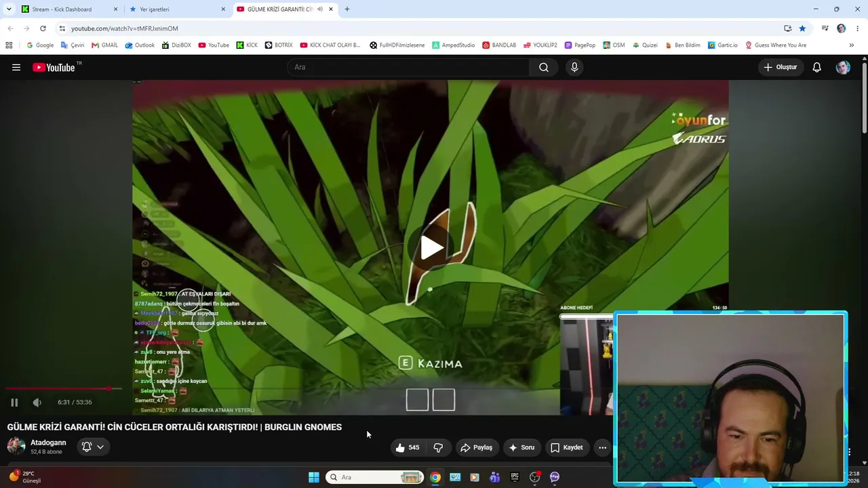The height and width of the screenshot is (488, 868).
Task: Open Chrome three-dot menu
Action: pos(858,28)
